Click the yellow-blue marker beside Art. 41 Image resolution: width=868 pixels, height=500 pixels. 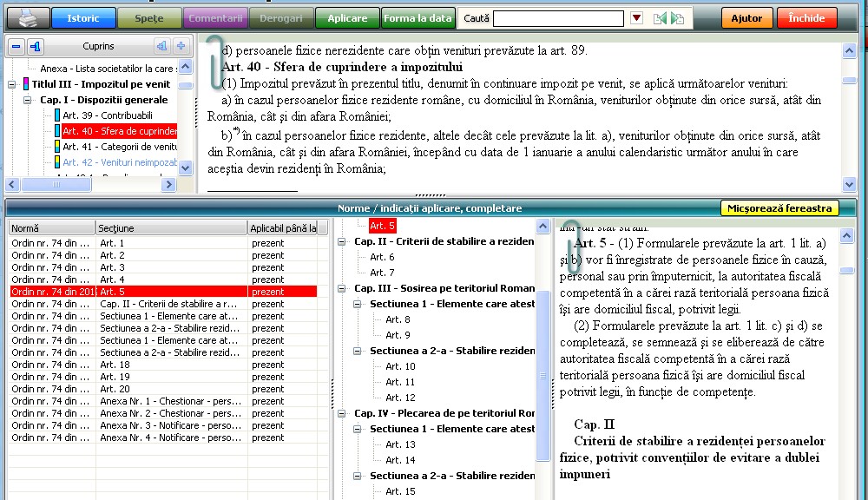57,147
